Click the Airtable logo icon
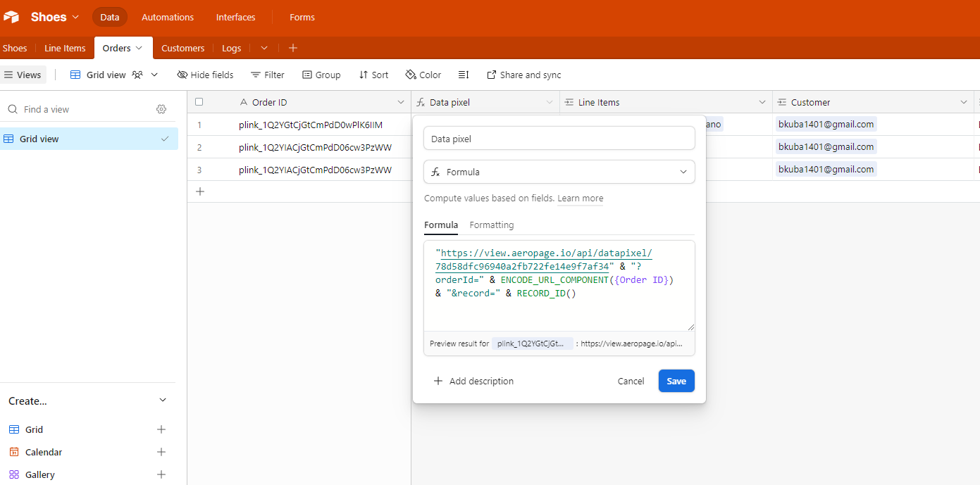980x485 pixels. tap(11, 17)
